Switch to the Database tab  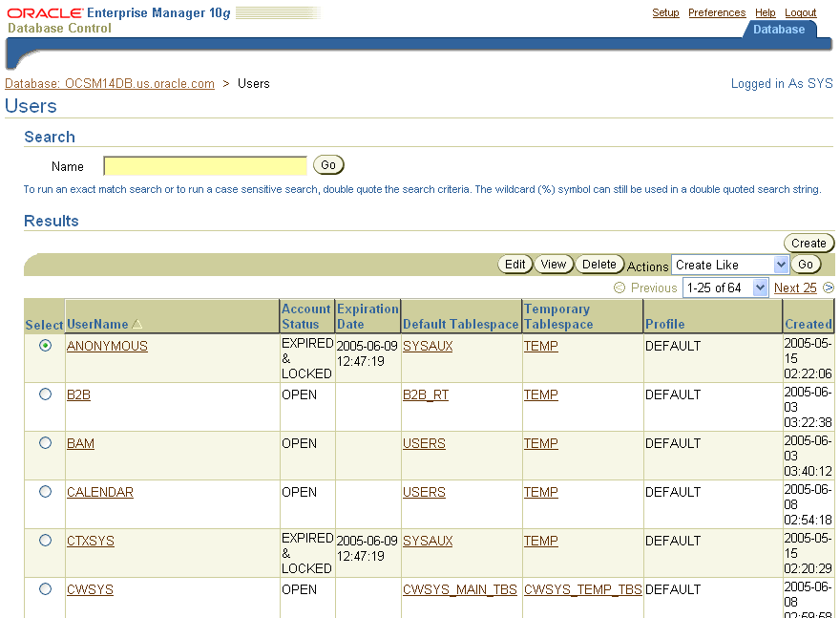click(778, 30)
